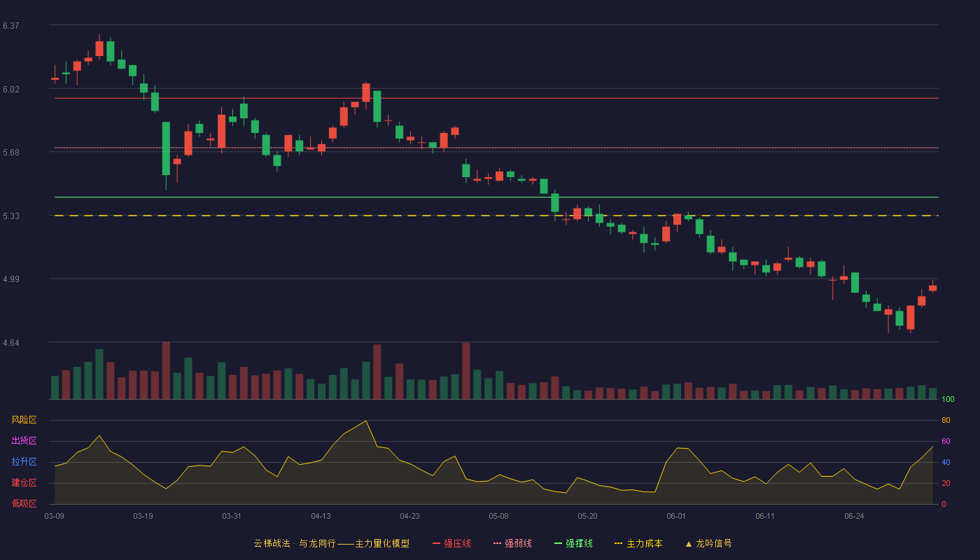
Task: Select the 03-31 date label
Action: tap(232, 516)
